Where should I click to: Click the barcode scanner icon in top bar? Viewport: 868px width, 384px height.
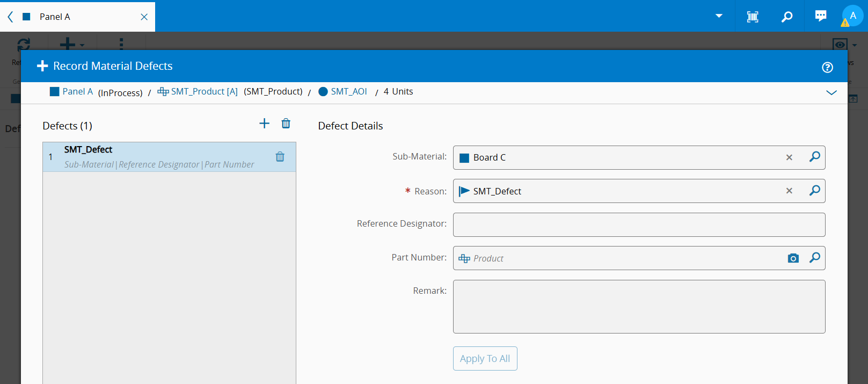(753, 17)
